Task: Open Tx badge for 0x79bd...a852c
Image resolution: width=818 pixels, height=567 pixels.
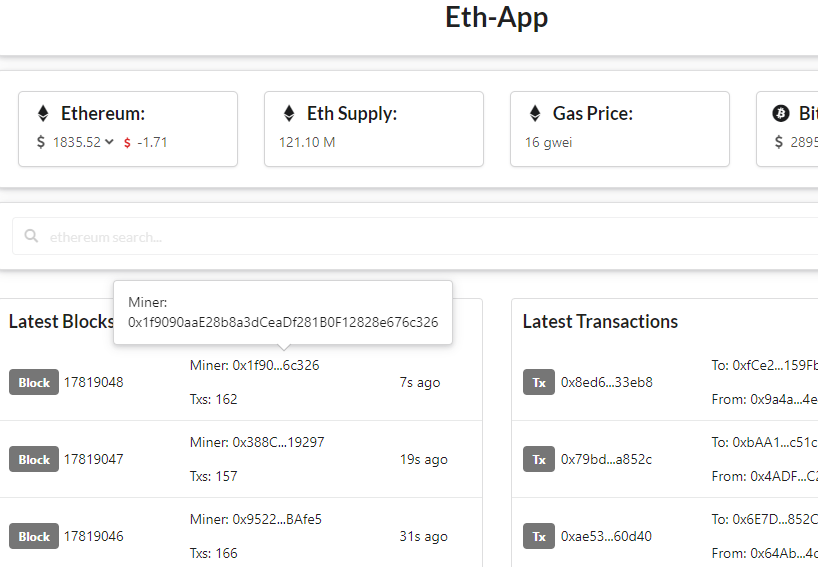Action: coord(539,459)
